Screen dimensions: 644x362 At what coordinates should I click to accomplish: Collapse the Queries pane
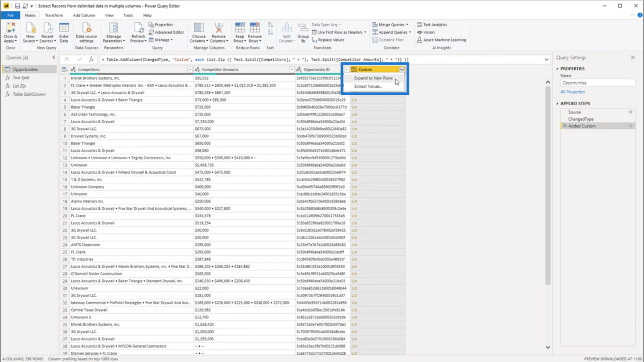[x=54, y=57]
